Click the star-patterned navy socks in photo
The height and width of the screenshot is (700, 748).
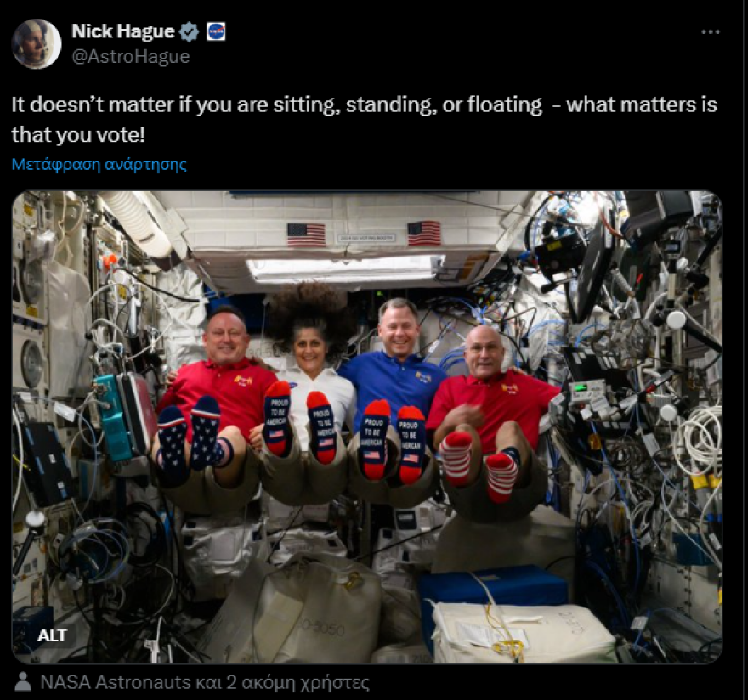click(x=190, y=437)
